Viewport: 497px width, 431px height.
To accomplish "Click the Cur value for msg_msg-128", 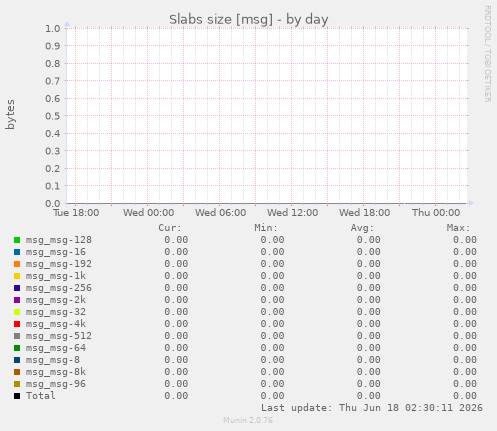I will coord(176,240).
